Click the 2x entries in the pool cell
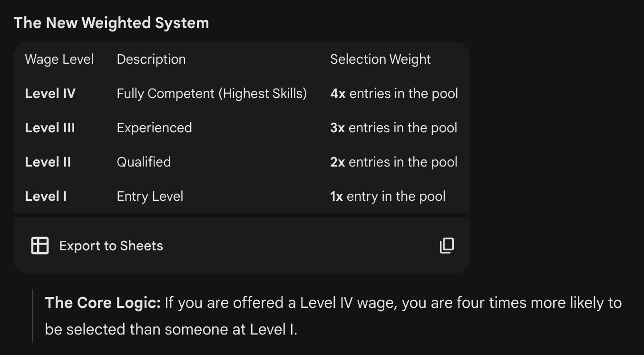This screenshot has width=644, height=355. pyautogui.click(x=393, y=162)
